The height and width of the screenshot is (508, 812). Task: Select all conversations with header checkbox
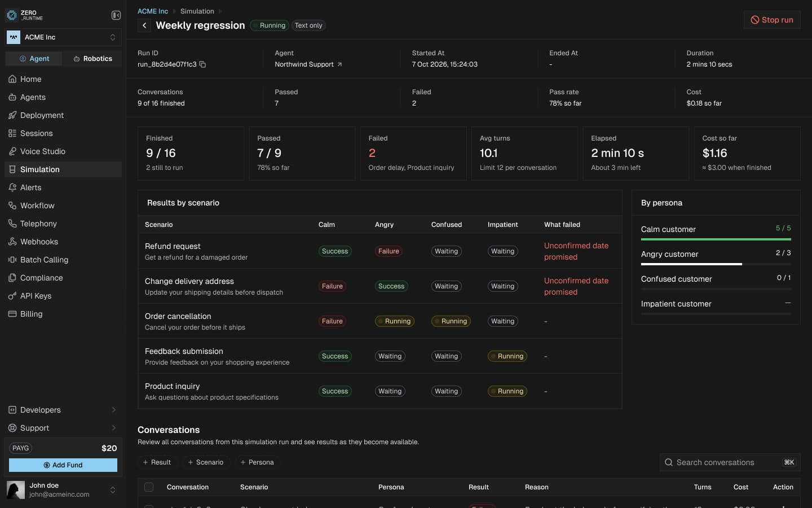(x=149, y=487)
